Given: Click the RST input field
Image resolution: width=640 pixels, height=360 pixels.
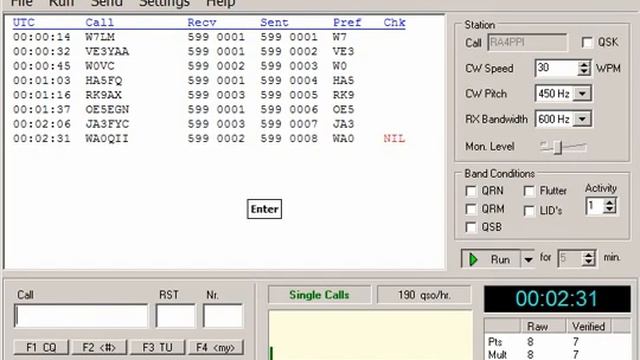Looking at the screenshot, I should pos(175,316).
